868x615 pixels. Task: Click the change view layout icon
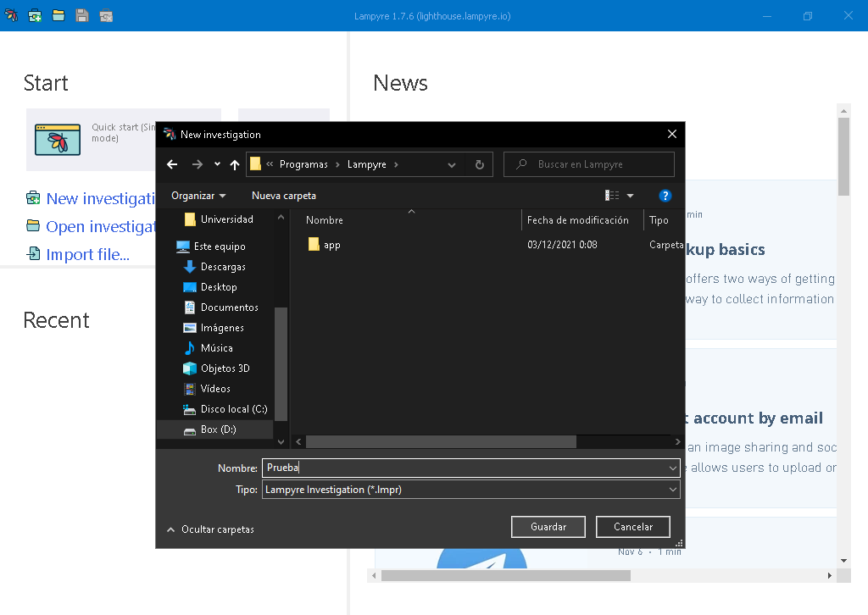click(x=612, y=195)
